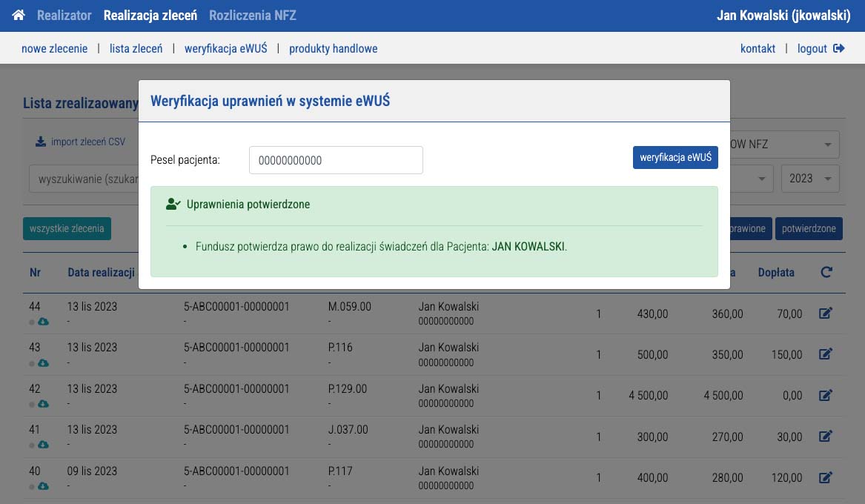Expand the OW NFZ dropdown
865x504 pixels.
pos(826,145)
